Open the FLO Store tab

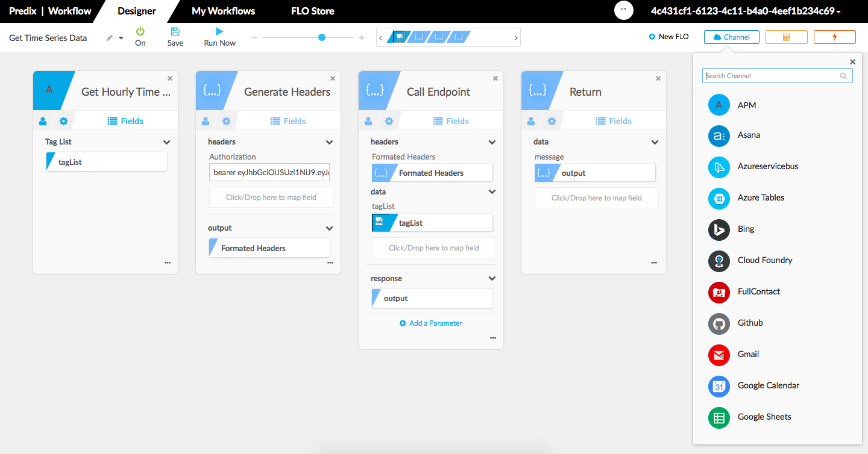(x=312, y=11)
